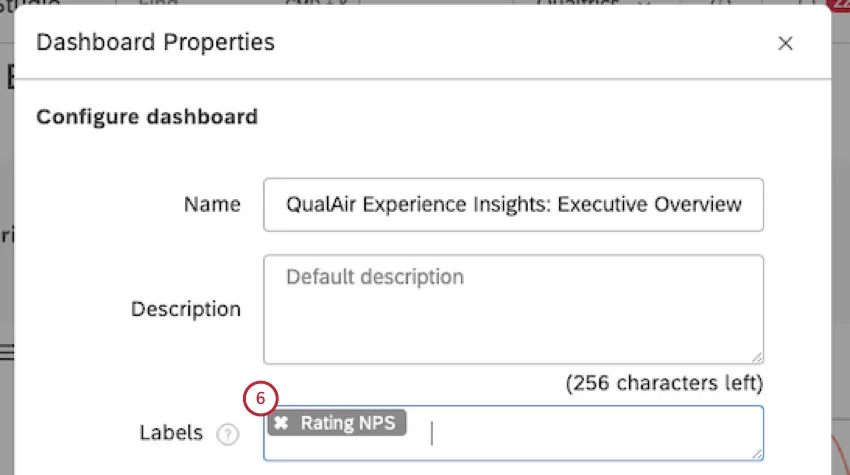Click the Dashboard Properties dialog title
The image size is (850, 475).
[155, 43]
